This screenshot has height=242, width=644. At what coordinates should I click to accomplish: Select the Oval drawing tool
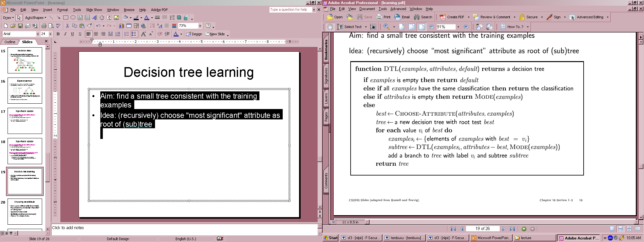pos(73,18)
